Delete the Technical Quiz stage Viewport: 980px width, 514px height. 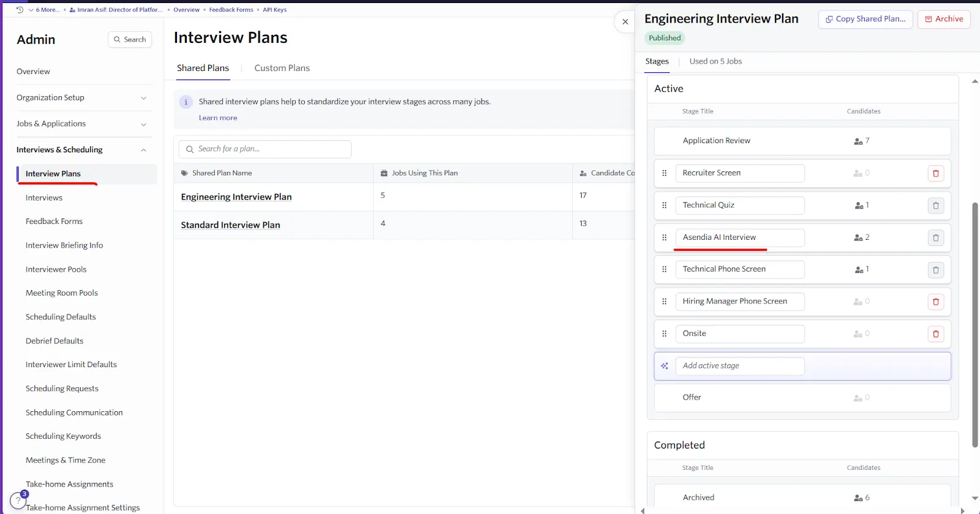tap(935, 206)
